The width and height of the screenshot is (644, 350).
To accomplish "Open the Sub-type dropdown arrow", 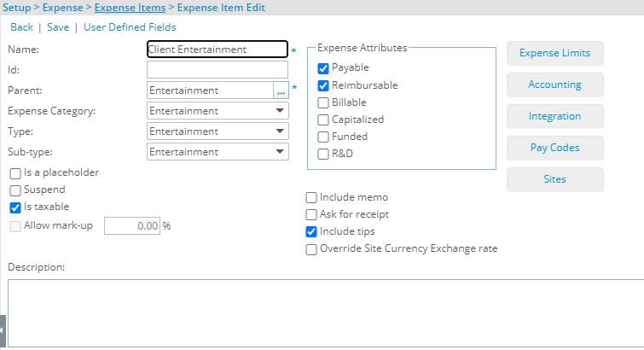I will (x=280, y=152).
